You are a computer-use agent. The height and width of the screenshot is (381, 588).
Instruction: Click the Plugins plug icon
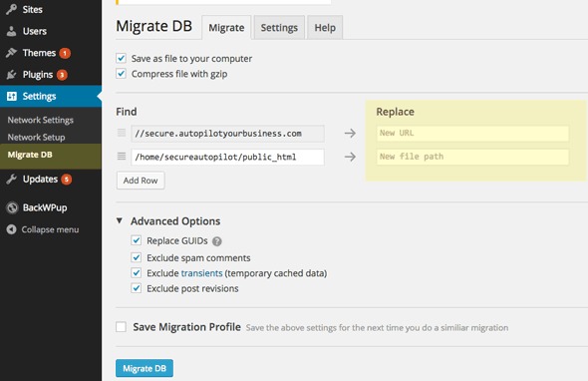(x=12, y=75)
